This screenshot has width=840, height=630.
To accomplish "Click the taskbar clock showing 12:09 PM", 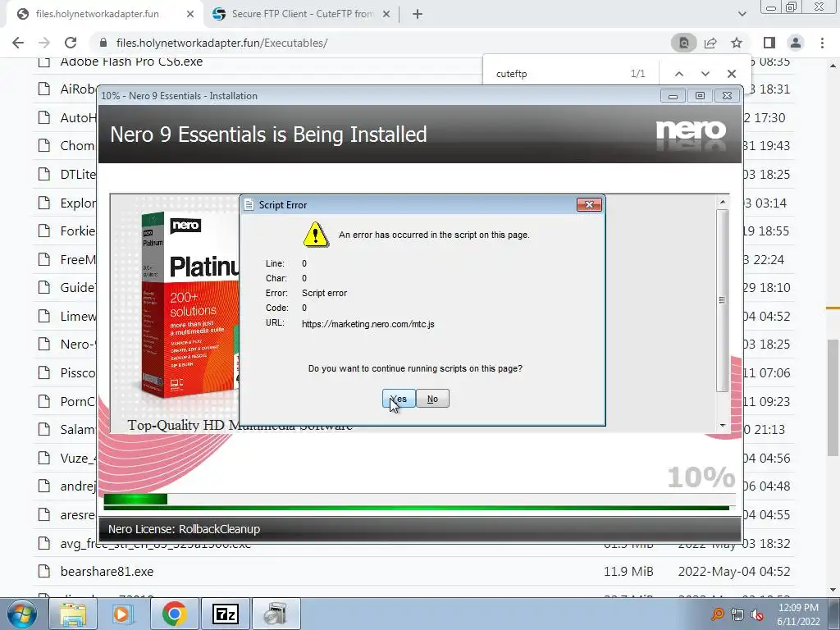I will 798,614.
